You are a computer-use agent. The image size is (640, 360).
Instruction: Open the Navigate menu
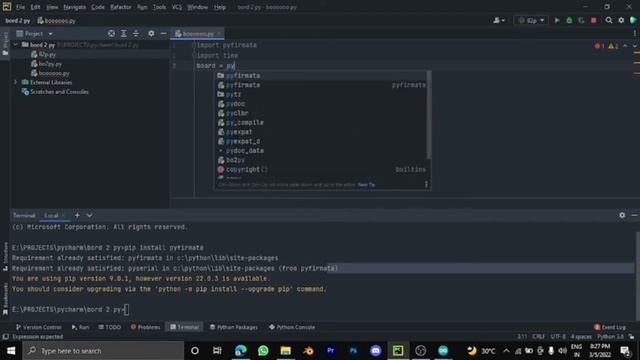(x=75, y=7)
